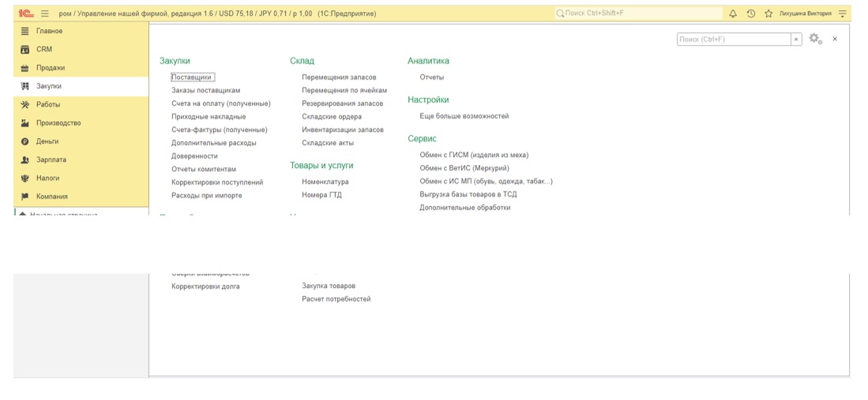Open the Налоги section
Screen dimensions: 868x400
coord(47,178)
